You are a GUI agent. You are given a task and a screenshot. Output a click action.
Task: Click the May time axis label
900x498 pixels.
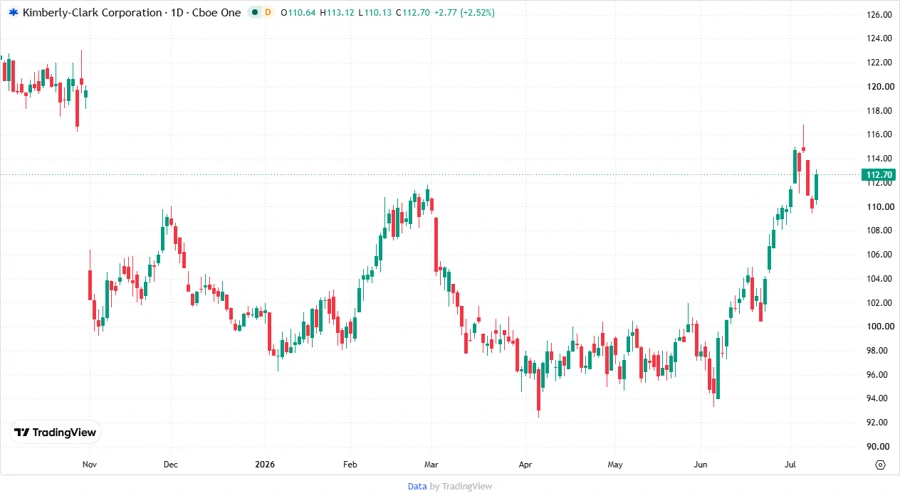click(x=615, y=465)
